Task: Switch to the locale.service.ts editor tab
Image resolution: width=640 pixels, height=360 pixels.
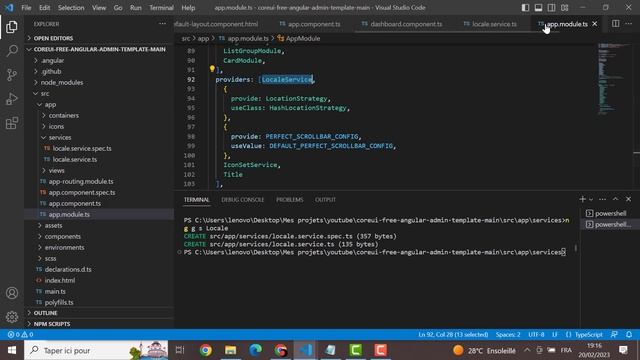Action: [490, 24]
